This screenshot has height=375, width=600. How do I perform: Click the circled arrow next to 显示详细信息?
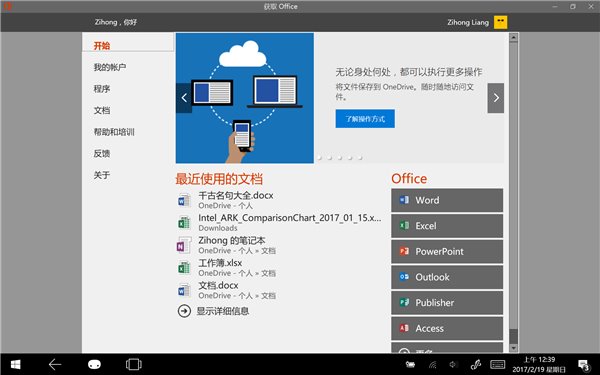pos(184,311)
